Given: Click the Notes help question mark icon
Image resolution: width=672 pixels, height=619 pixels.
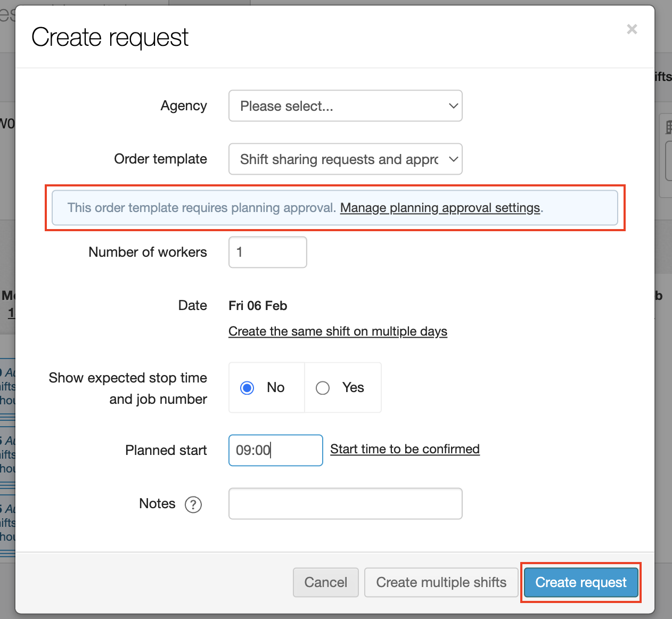Looking at the screenshot, I should [x=193, y=504].
